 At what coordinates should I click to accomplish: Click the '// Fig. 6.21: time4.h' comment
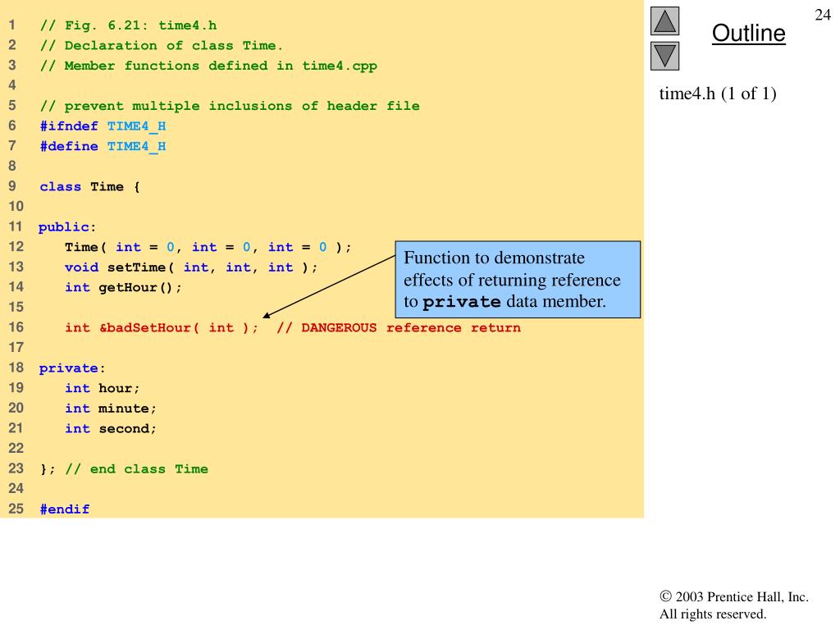pyautogui.click(x=129, y=25)
